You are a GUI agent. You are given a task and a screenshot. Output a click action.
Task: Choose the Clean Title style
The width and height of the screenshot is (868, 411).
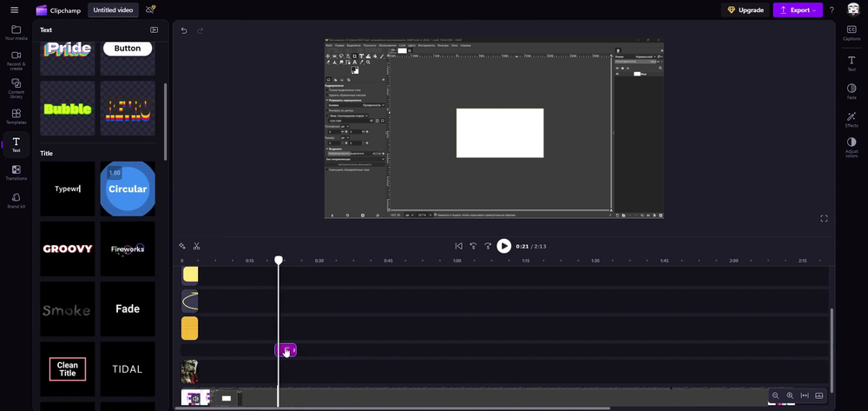[68, 369]
